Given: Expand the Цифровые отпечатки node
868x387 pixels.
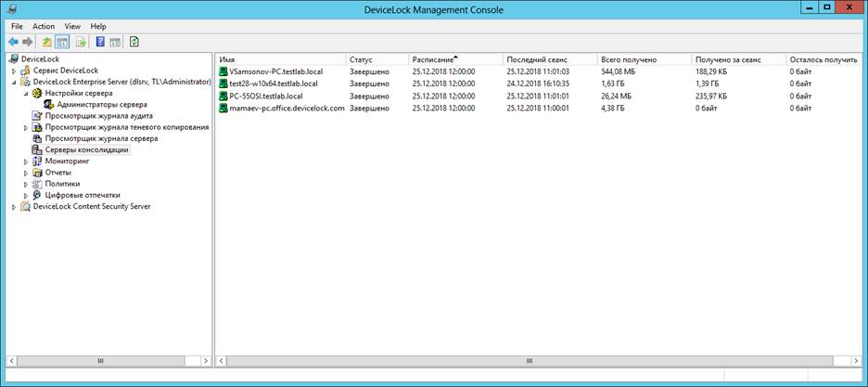Looking at the screenshot, I should [x=26, y=196].
